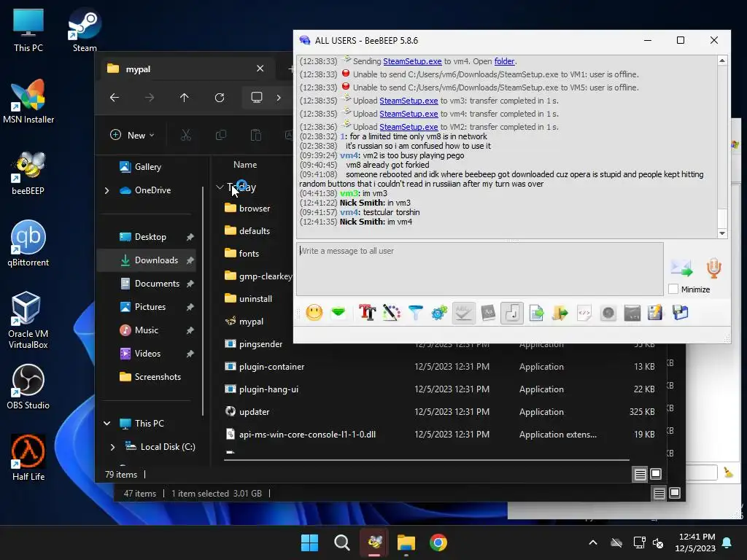
Task: Switch mypal window to large icons view
Action: pos(656,474)
